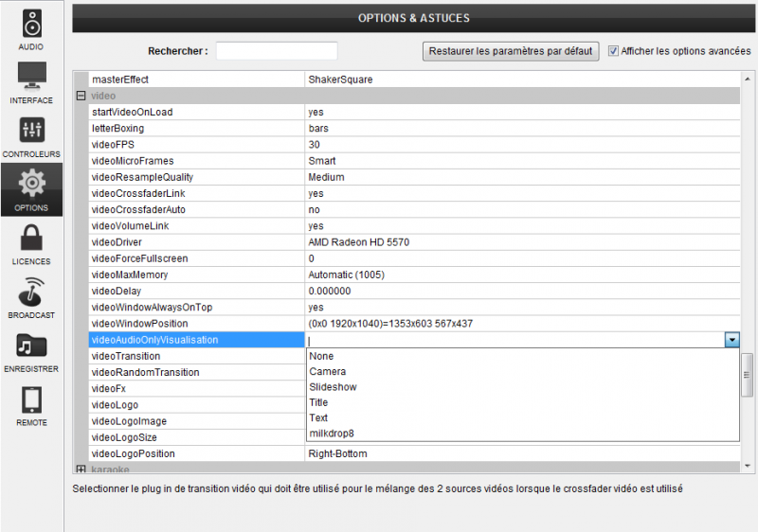The width and height of the screenshot is (758, 532).
Task: Click the Rechercher search field
Action: click(x=276, y=51)
